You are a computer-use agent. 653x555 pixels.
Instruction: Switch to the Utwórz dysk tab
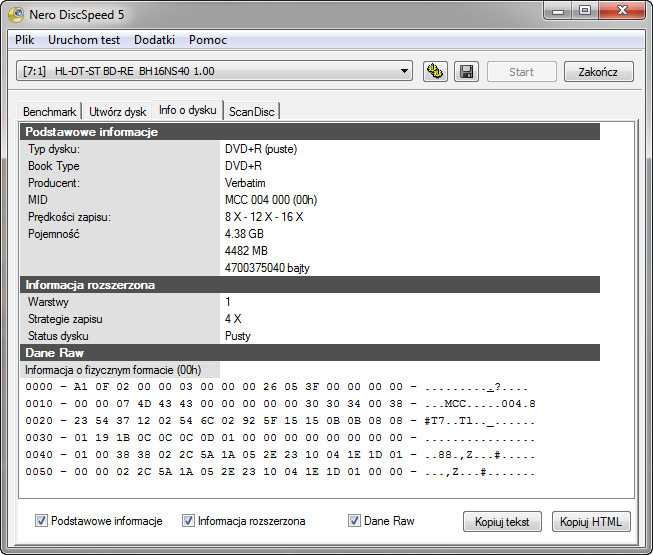[x=117, y=112]
